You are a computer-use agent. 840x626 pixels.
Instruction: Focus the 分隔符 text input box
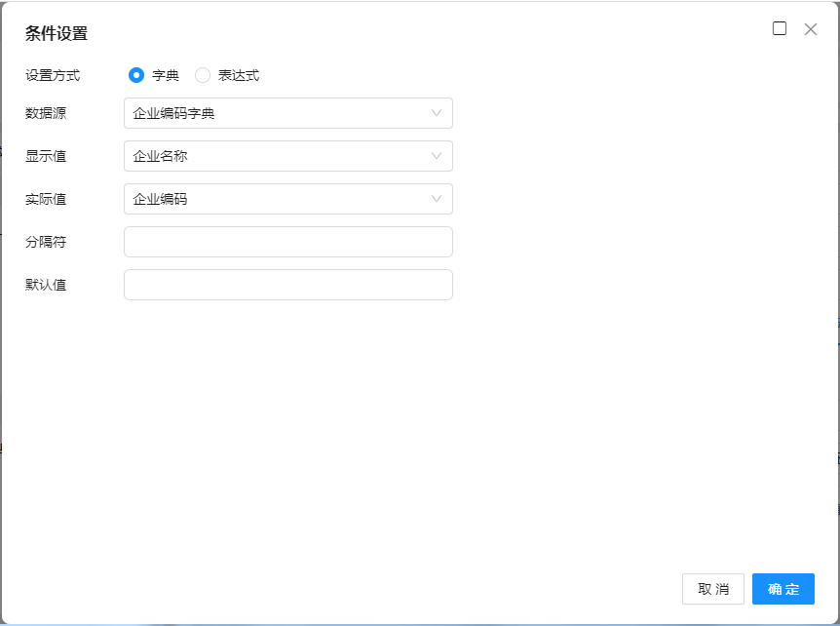(287, 242)
